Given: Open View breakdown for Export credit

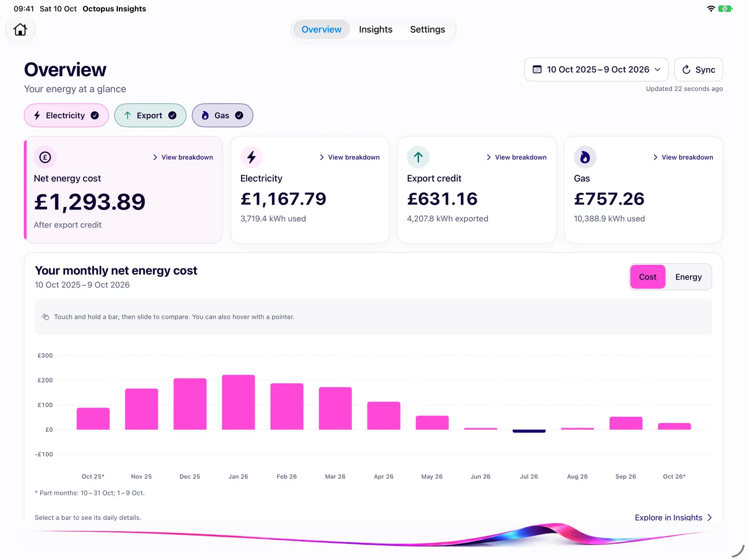Looking at the screenshot, I should tap(516, 157).
